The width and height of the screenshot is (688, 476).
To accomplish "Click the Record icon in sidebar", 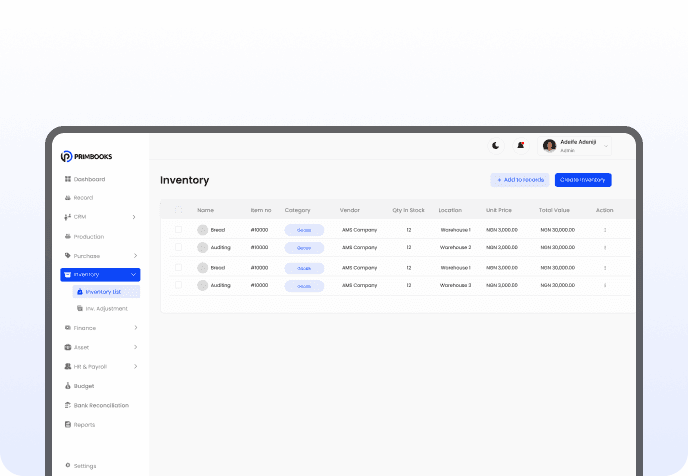I will pos(68,198).
